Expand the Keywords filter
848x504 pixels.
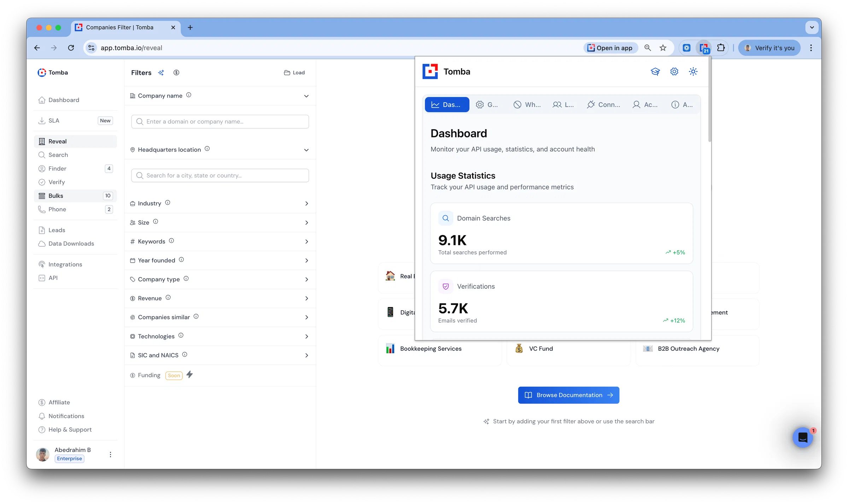(x=306, y=241)
